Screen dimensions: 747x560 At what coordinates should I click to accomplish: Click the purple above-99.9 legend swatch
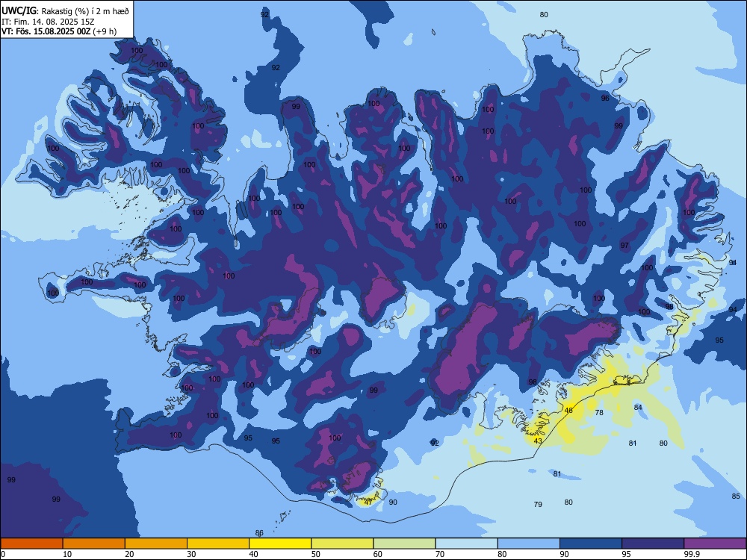coord(716,544)
